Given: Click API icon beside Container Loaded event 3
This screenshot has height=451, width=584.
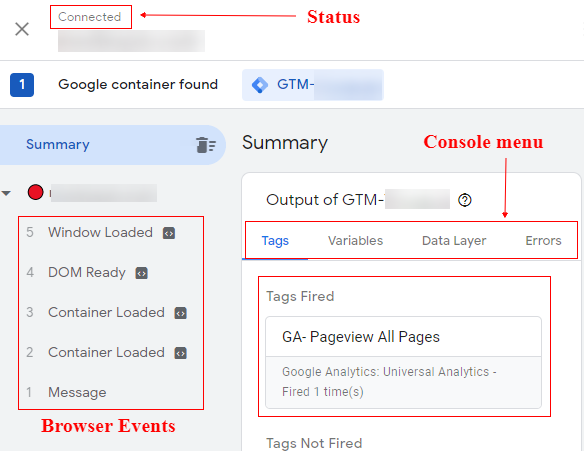Looking at the screenshot, I should (x=181, y=313).
